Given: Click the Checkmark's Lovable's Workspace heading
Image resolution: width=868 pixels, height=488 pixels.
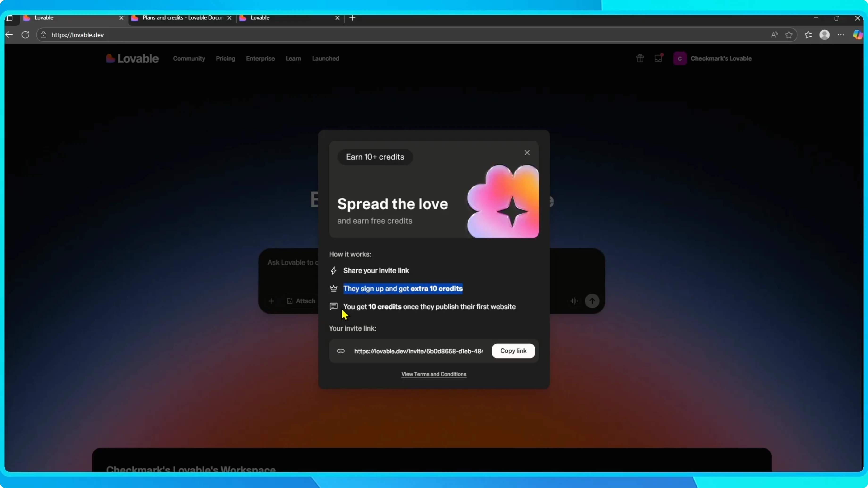Looking at the screenshot, I should [191, 469].
